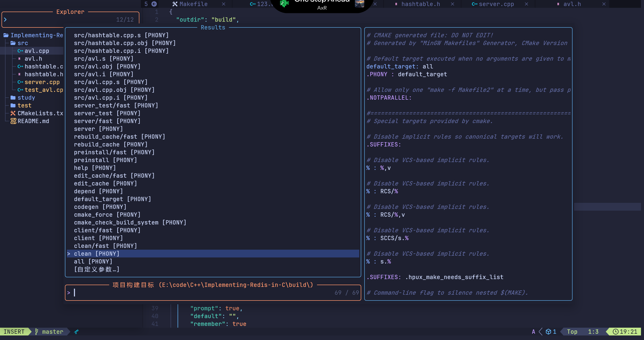Open test_avl.cpp in the file tree
Screen dimensions: 644x340
[44, 90]
